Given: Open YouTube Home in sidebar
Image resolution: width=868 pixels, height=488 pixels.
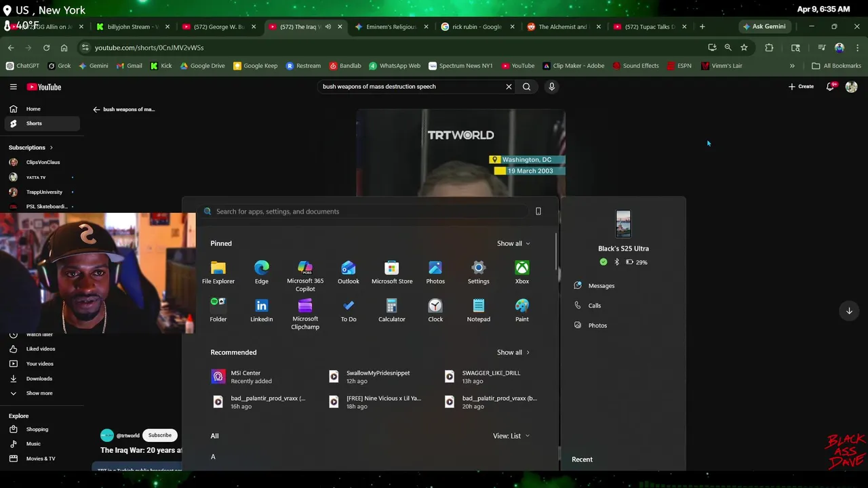Looking at the screenshot, I should click(42, 109).
